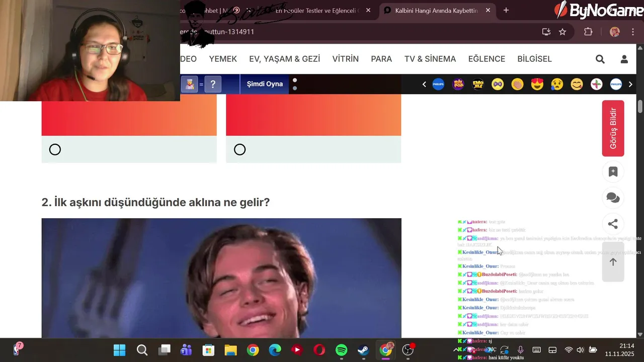Open the clock showing 21:14 11.11.2025
The height and width of the screenshot is (362, 644).
point(619,350)
